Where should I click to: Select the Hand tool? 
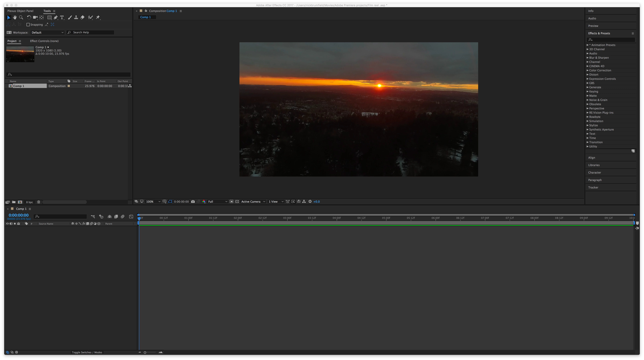click(15, 18)
